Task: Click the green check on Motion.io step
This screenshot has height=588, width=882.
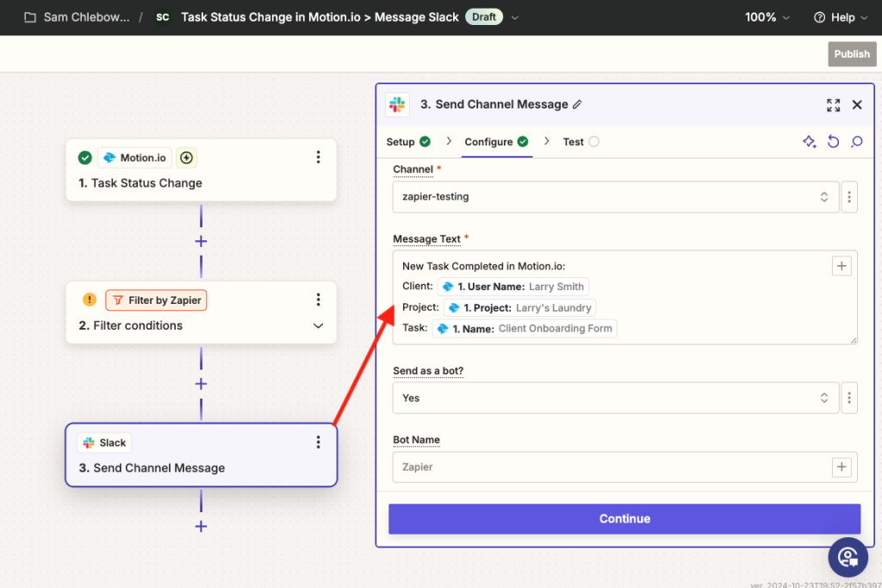Action: pos(85,158)
